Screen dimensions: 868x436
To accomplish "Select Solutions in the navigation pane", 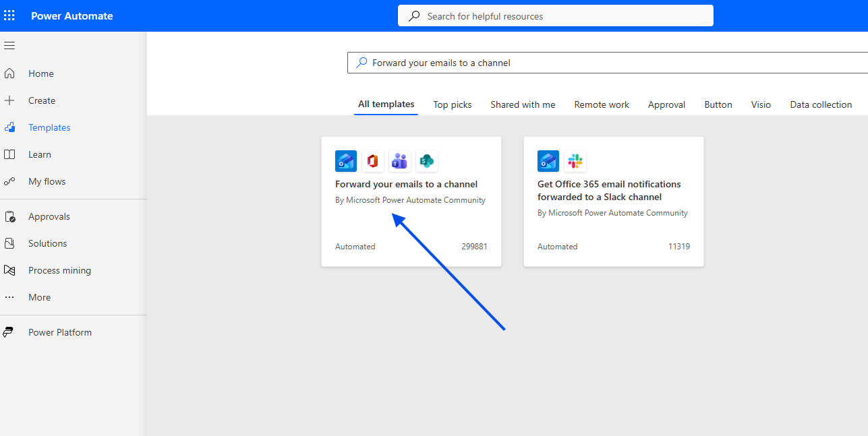I will (x=47, y=243).
